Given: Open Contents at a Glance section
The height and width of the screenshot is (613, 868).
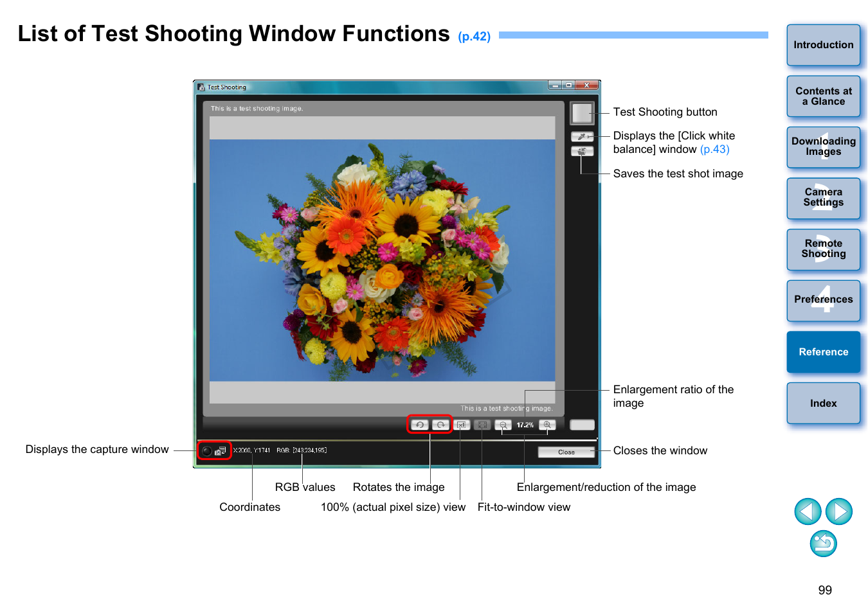Looking at the screenshot, I should tap(824, 96).
